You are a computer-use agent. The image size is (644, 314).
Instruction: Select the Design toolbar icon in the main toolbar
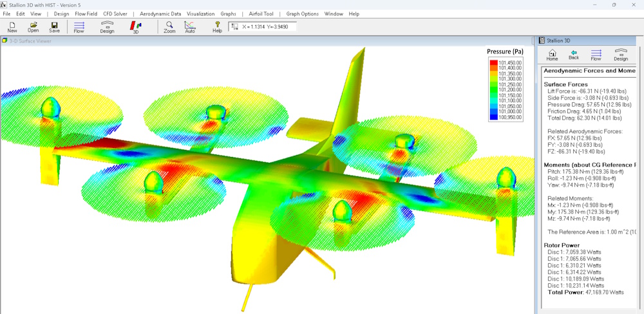click(107, 27)
